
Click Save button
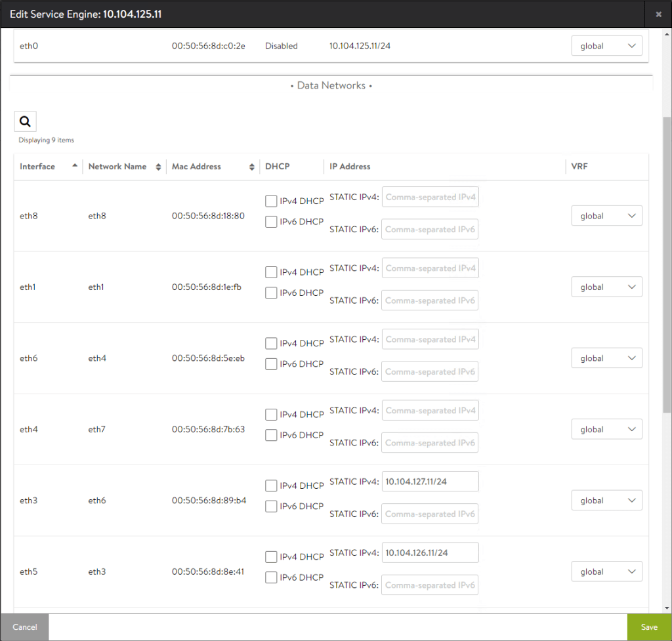649,627
